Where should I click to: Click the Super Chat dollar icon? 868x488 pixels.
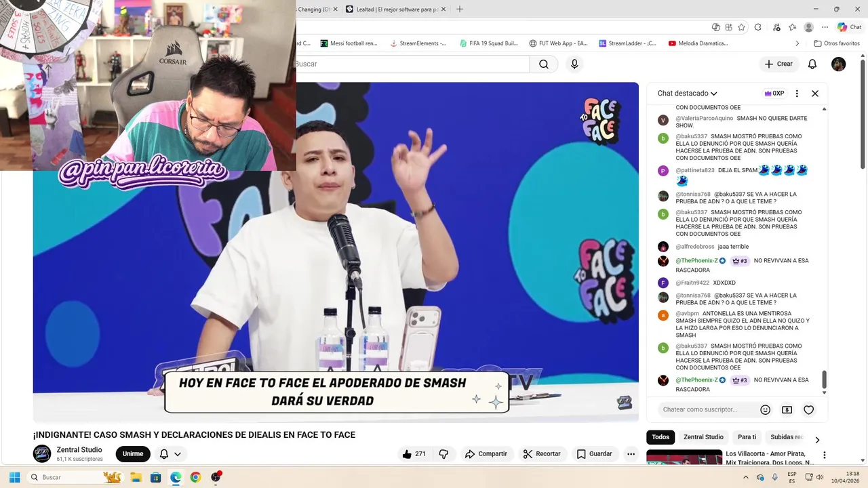pos(787,409)
